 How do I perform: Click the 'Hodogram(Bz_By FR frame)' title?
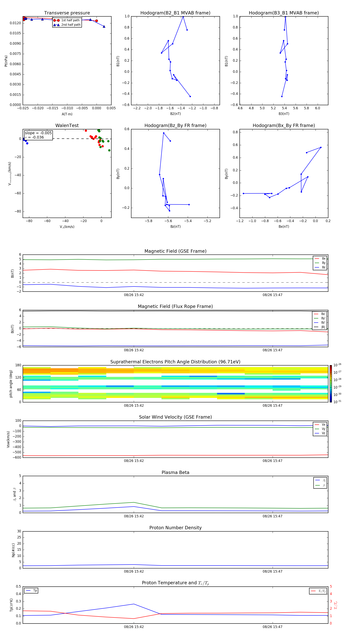(x=175, y=125)
